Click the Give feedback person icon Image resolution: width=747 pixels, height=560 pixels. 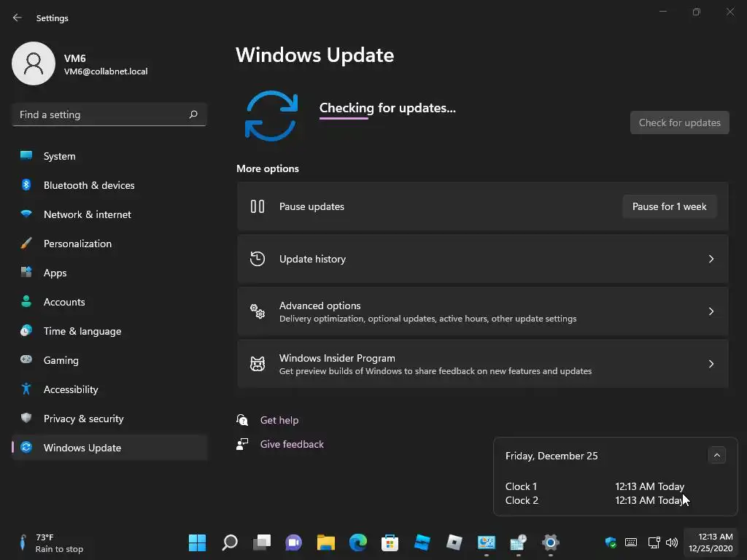coord(242,444)
